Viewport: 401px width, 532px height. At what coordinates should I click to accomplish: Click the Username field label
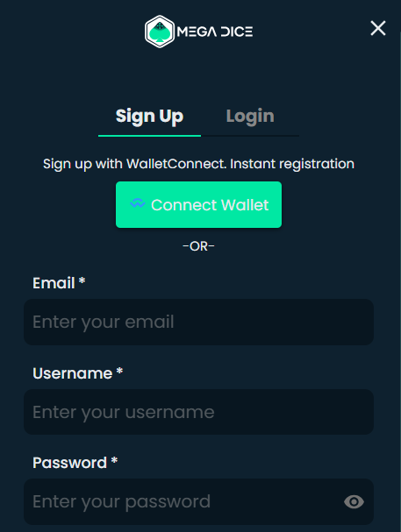73,373
